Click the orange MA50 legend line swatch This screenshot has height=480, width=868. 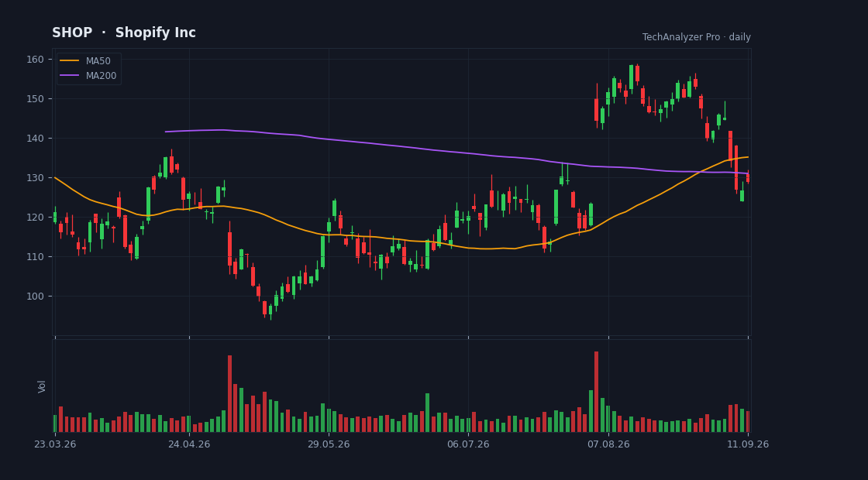[x=69, y=61]
